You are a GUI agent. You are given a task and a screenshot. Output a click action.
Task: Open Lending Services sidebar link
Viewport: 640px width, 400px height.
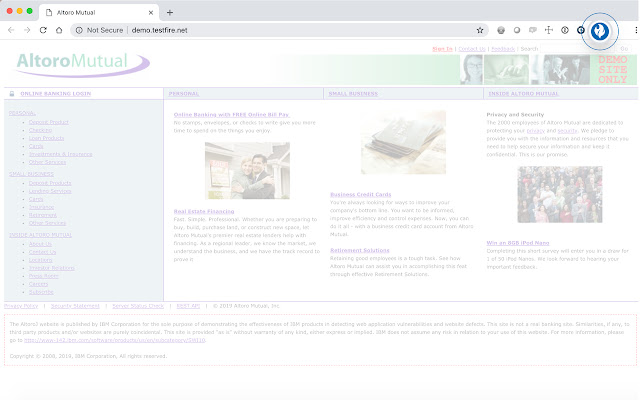coord(50,191)
